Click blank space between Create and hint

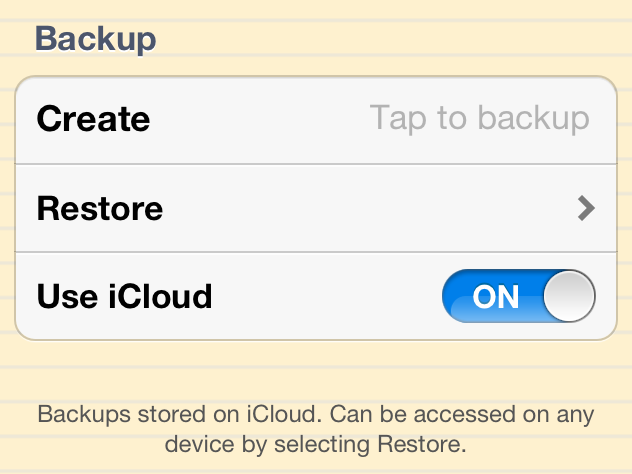tap(260, 120)
